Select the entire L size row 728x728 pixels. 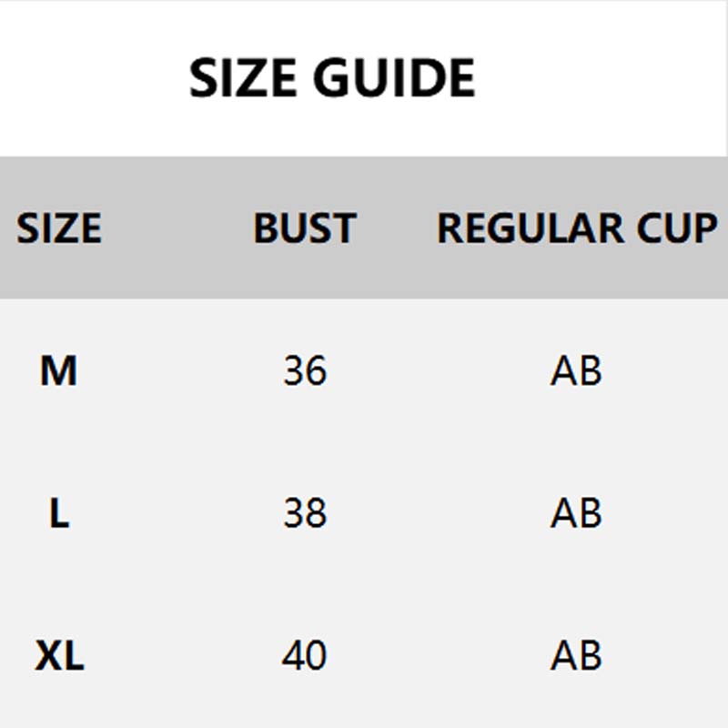(x=437, y=514)
